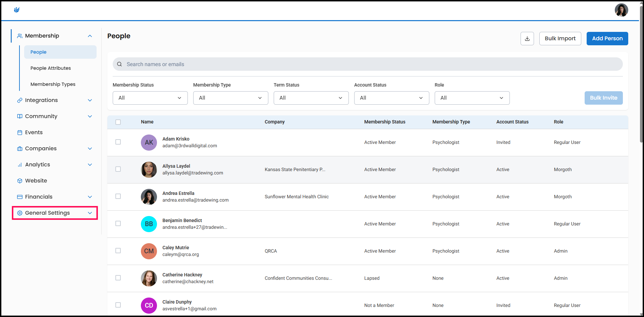Open People Attributes in sidebar

pos(51,68)
